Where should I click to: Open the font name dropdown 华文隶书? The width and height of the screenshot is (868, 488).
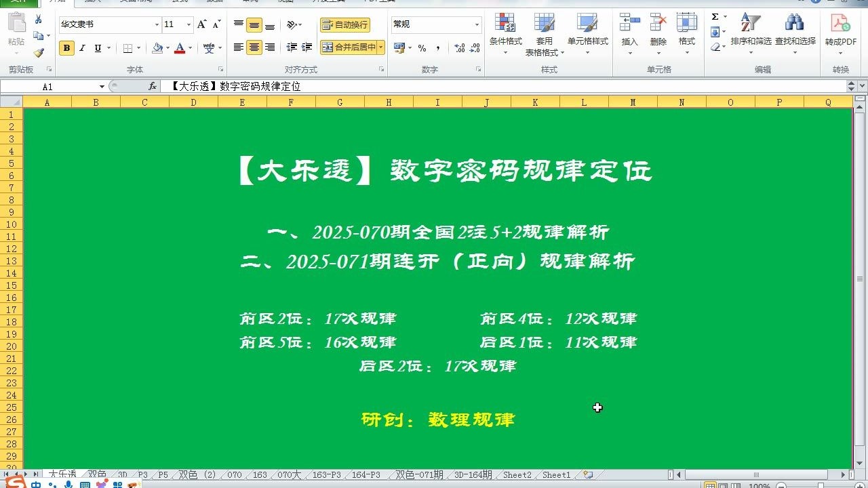pos(157,24)
